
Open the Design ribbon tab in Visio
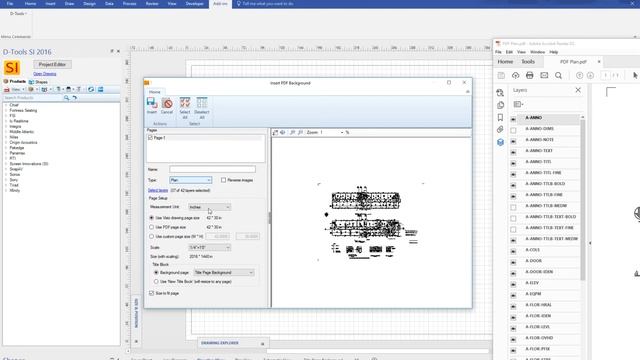(x=89, y=4)
